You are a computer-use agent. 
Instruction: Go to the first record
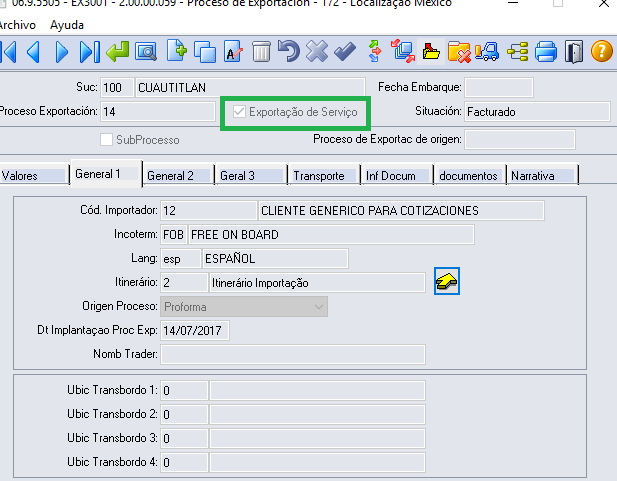pos(9,52)
